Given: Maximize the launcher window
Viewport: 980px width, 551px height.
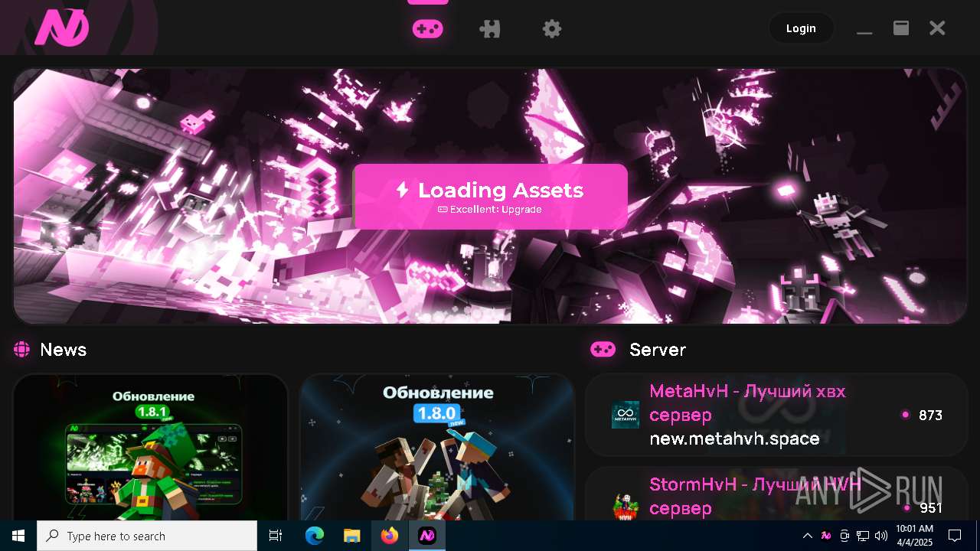Looking at the screenshot, I should pos(901,28).
